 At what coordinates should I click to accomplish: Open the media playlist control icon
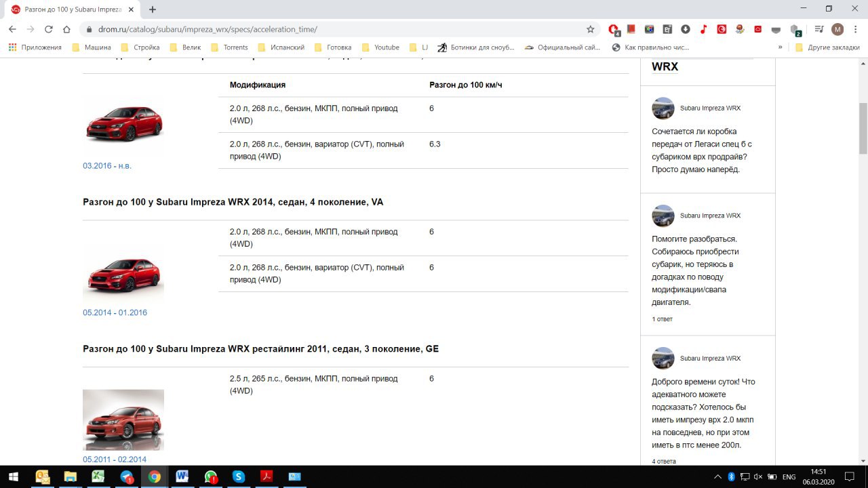(819, 29)
